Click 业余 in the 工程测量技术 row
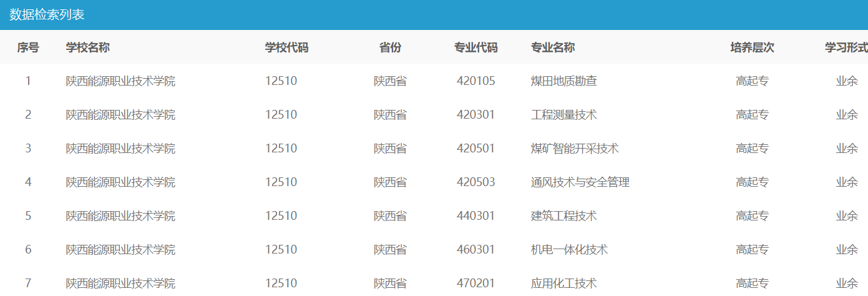 847,115
